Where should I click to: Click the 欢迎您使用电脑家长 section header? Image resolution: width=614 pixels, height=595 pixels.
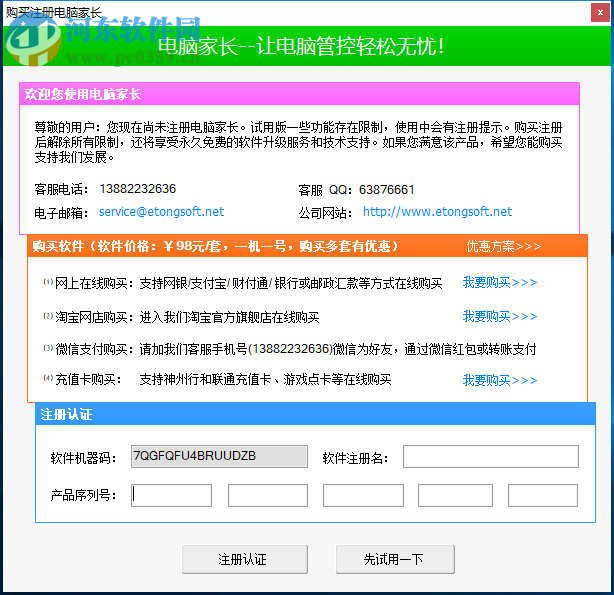coord(299,94)
